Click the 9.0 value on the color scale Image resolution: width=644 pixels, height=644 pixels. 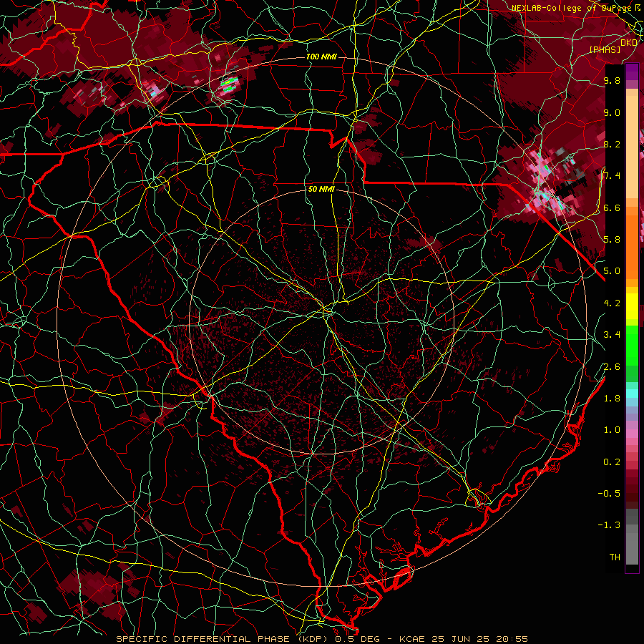point(612,113)
